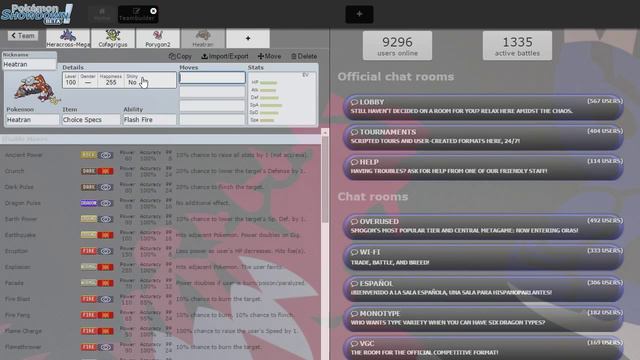Click the Rock type badge for Ancient Power
Screen dimensions: 640x360
(89, 155)
